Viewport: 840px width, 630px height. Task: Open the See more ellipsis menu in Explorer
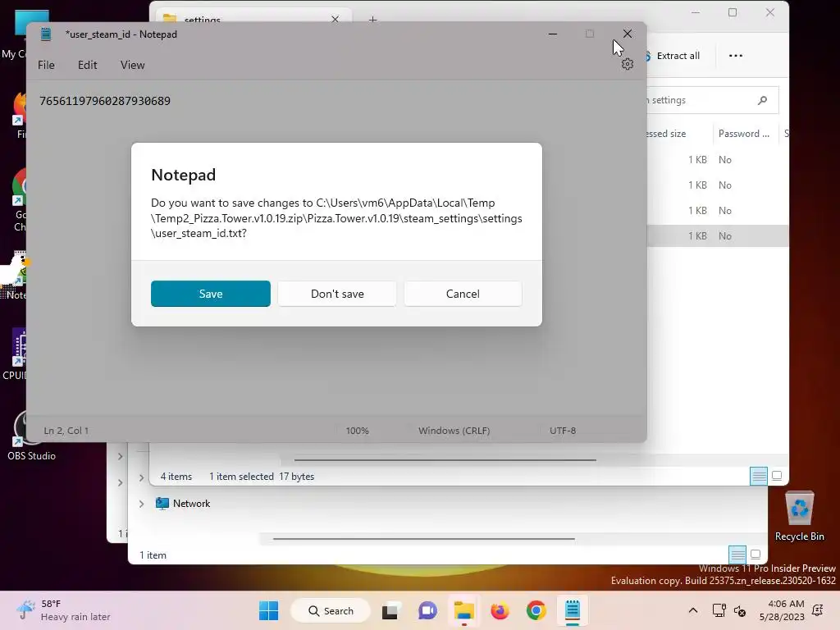(x=736, y=56)
